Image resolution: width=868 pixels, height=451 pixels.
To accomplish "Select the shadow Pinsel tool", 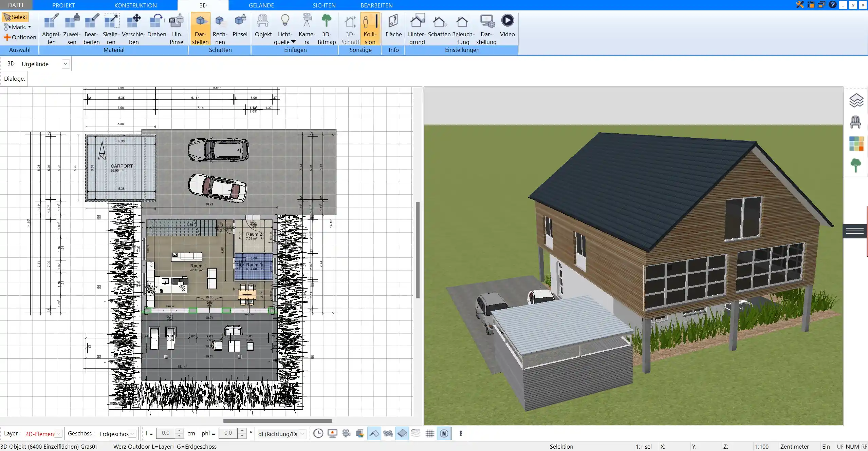I will click(x=240, y=25).
